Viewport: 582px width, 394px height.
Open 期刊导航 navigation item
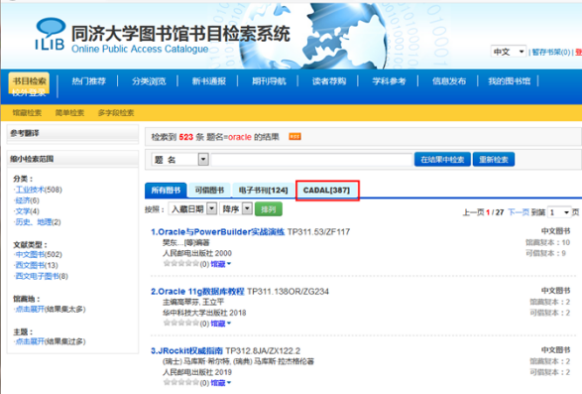[x=269, y=81]
